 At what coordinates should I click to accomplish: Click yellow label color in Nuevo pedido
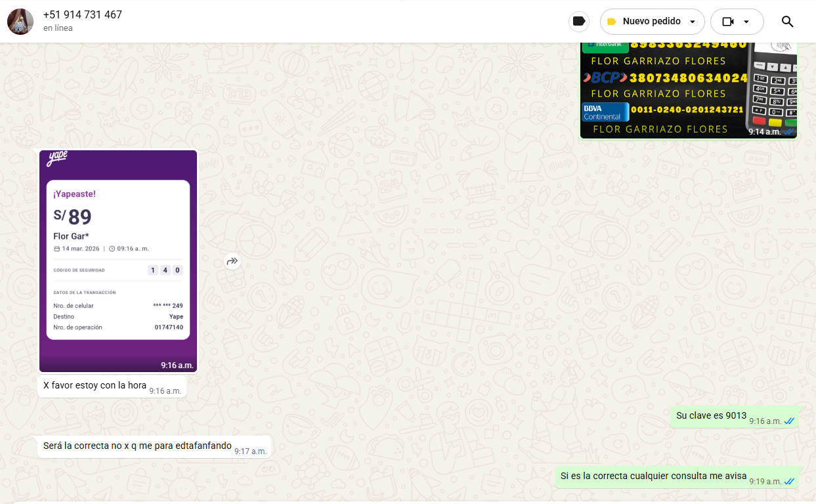611,22
